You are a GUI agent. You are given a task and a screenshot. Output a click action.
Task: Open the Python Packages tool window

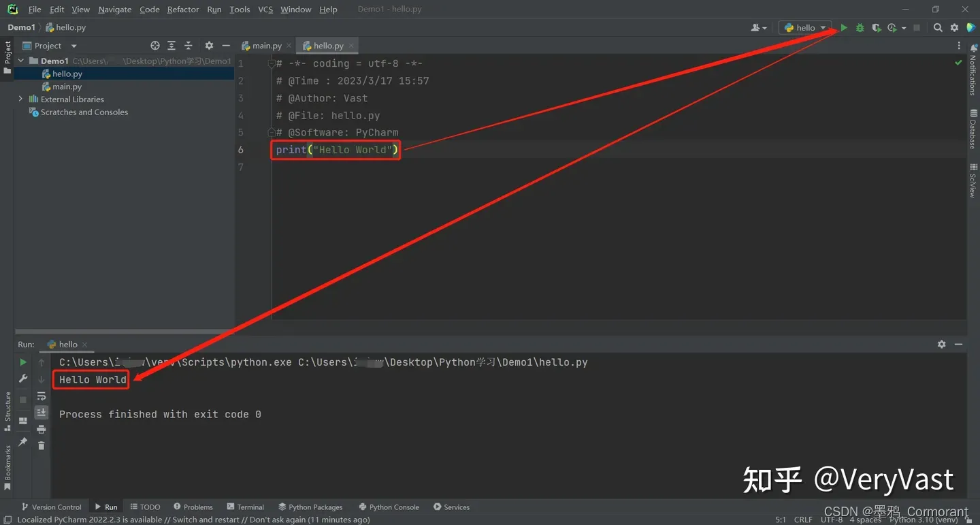click(x=310, y=507)
